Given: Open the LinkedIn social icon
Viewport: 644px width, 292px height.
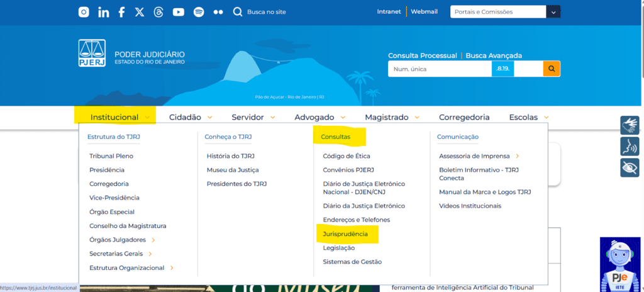Looking at the screenshot, I should (x=103, y=12).
